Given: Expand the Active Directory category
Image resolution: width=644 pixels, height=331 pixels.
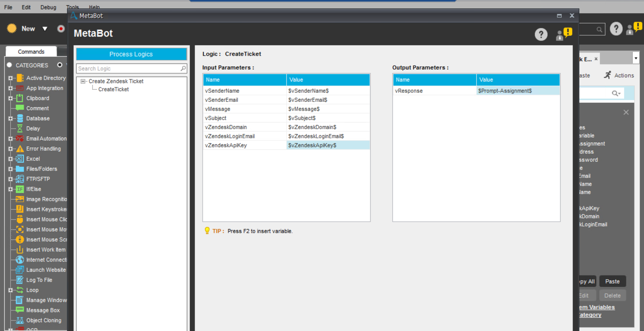Looking at the screenshot, I should (x=10, y=78).
